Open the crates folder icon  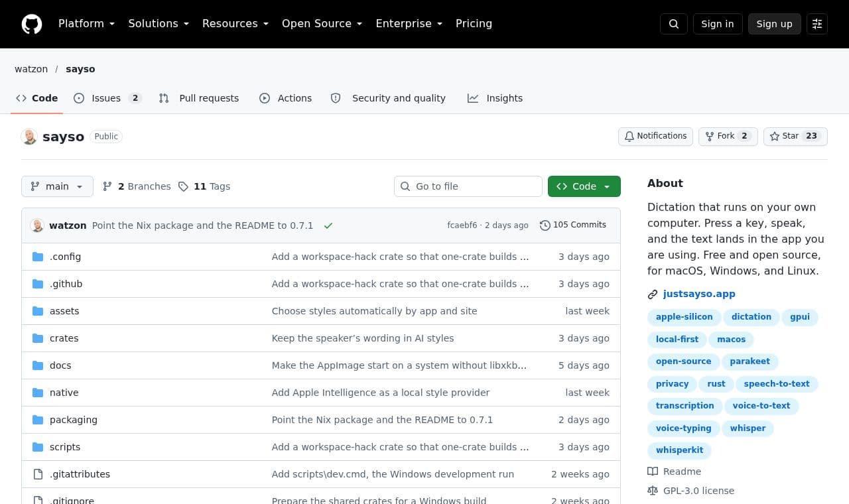point(38,338)
